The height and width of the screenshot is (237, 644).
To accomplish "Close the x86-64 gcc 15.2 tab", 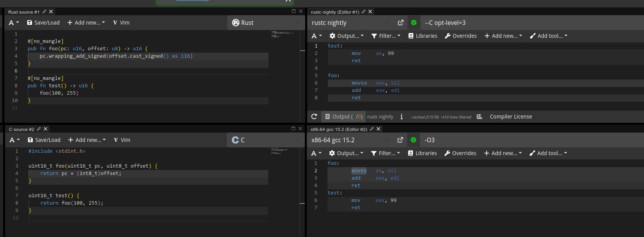I will (379, 129).
